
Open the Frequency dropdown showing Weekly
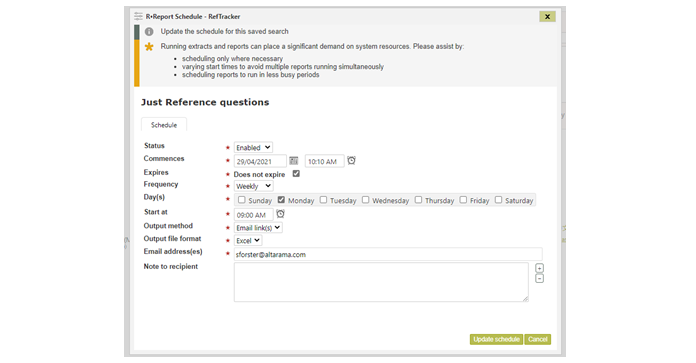253,186
